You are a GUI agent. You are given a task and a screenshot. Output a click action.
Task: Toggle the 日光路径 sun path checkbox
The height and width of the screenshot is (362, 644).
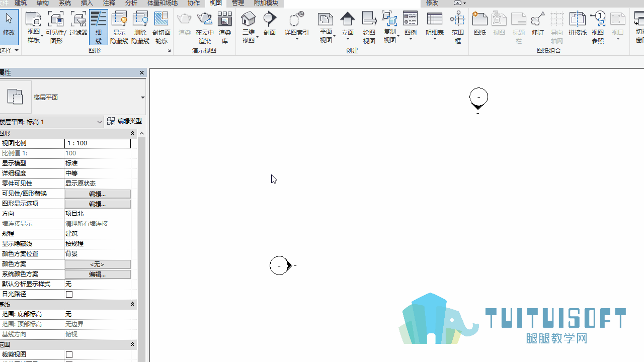69,294
